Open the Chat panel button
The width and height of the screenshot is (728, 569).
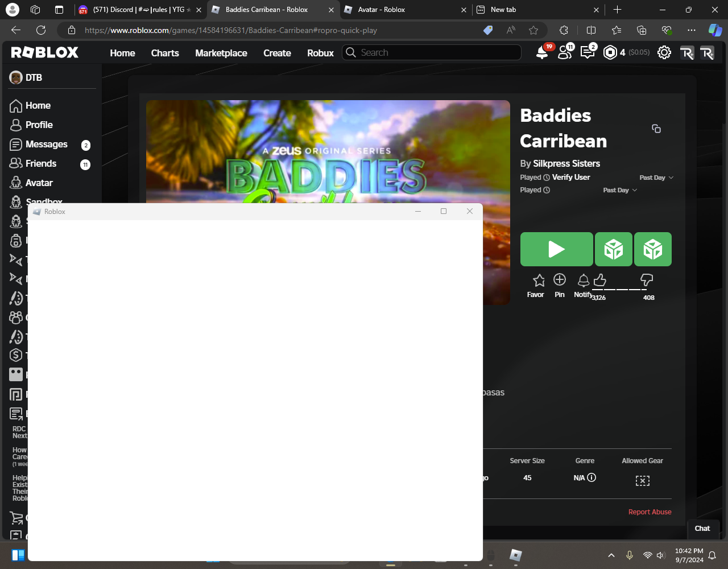point(702,529)
